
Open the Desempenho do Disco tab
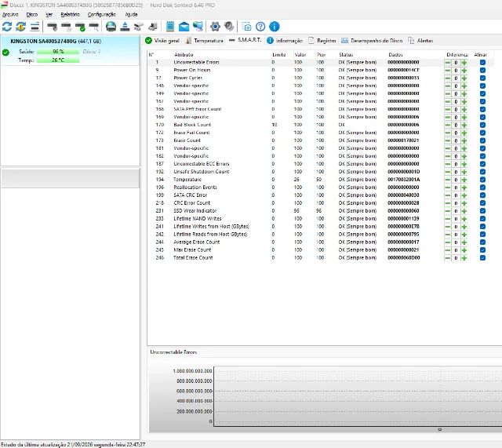pos(372,41)
